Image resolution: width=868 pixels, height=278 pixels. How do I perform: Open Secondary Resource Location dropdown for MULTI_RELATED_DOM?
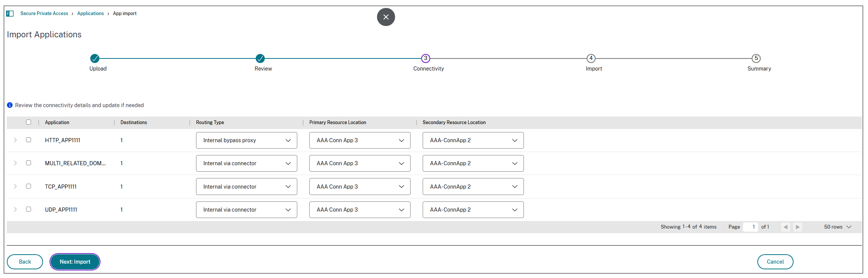point(473,163)
